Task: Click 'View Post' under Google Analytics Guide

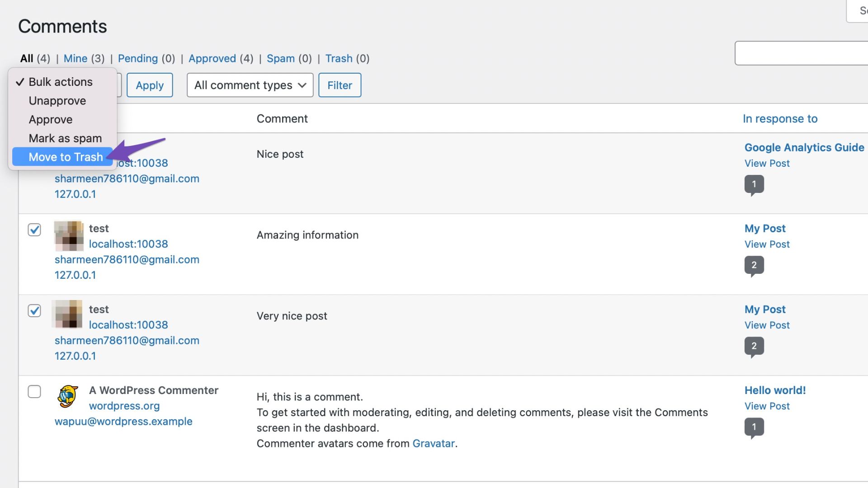Action: click(x=766, y=163)
